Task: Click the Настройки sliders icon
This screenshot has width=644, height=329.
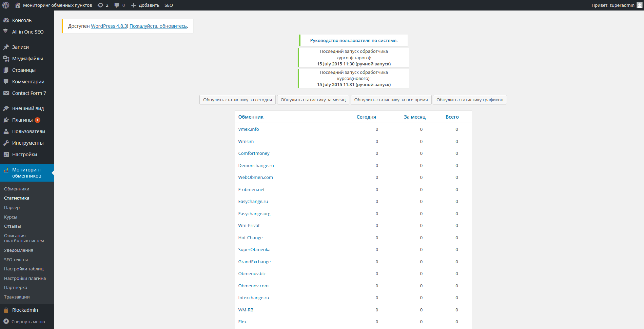Action: (x=6, y=155)
